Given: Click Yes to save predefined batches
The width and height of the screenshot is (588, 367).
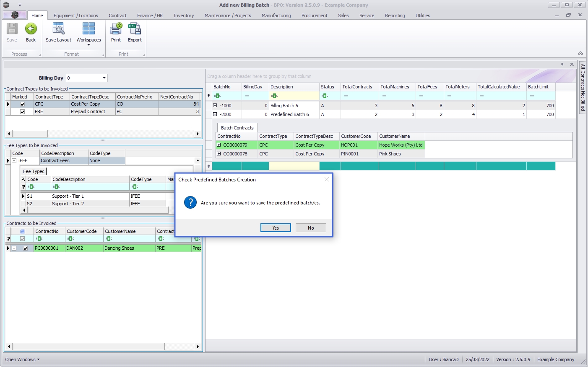Looking at the screenshot, I should point(276,228).
